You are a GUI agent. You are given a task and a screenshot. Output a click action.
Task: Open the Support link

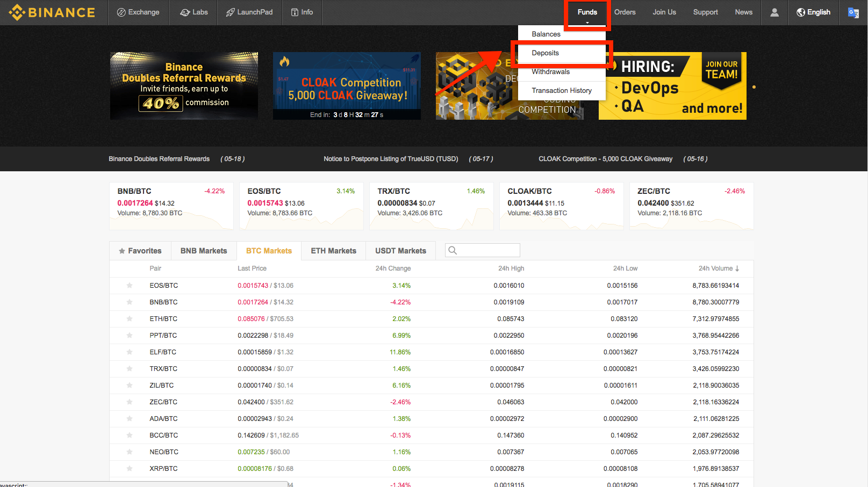pos(705,12)
